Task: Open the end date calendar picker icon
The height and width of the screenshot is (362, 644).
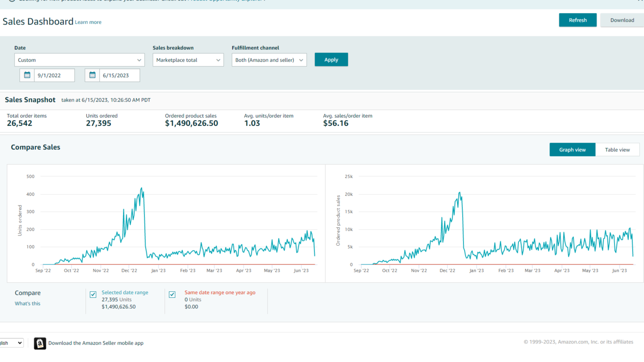Action: [92, 75]
